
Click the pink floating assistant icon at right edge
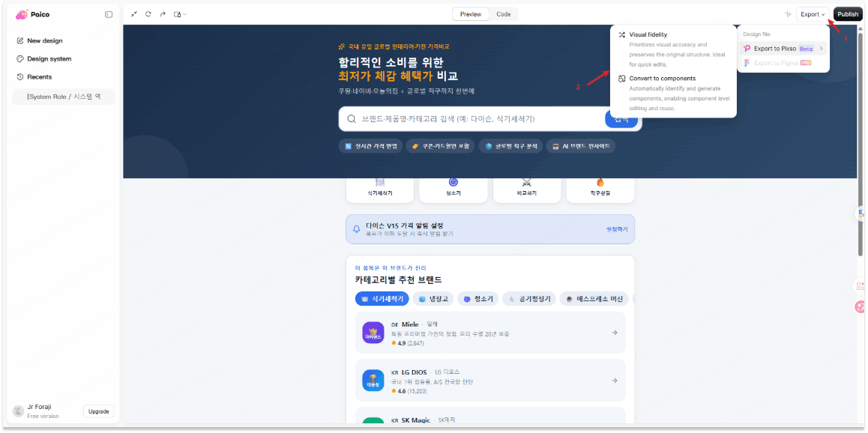(x=861, y=307)
